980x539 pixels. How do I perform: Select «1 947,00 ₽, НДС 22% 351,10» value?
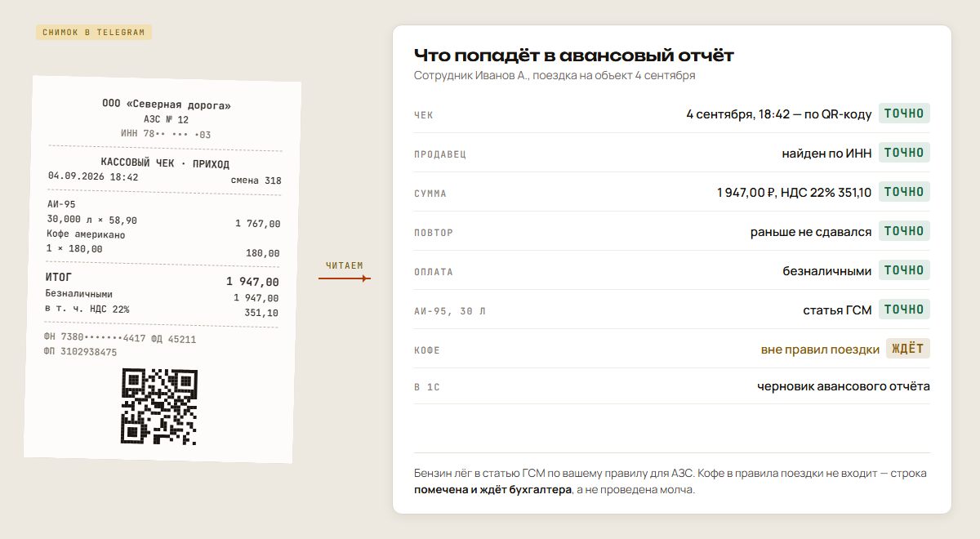click(795, 192)
